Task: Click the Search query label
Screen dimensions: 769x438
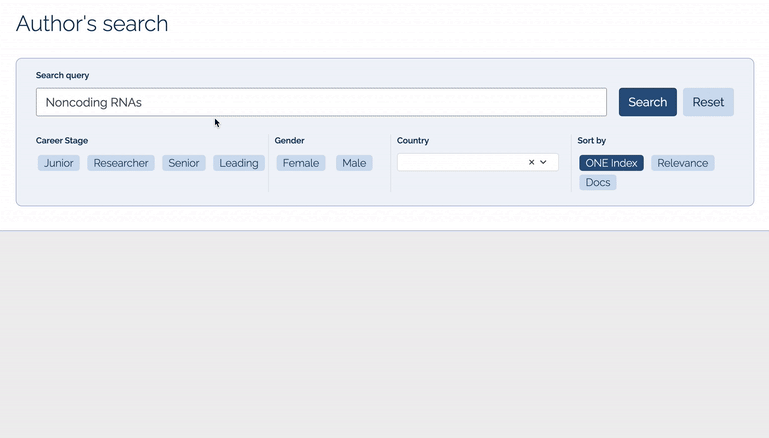Action: pyautogui.click(x=63, y=75)
